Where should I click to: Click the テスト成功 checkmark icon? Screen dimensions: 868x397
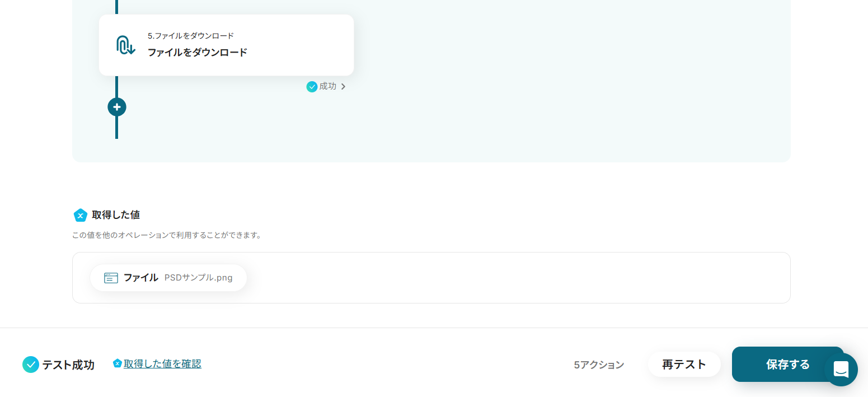[x=31, y=365]
